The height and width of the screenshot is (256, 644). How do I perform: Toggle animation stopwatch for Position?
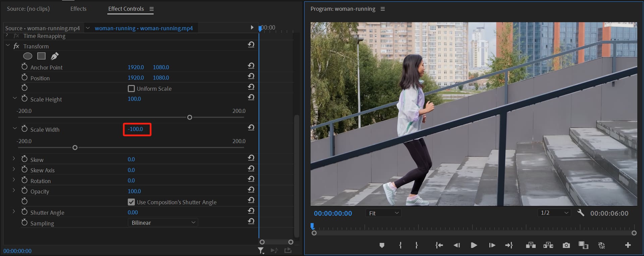point(24,78)
